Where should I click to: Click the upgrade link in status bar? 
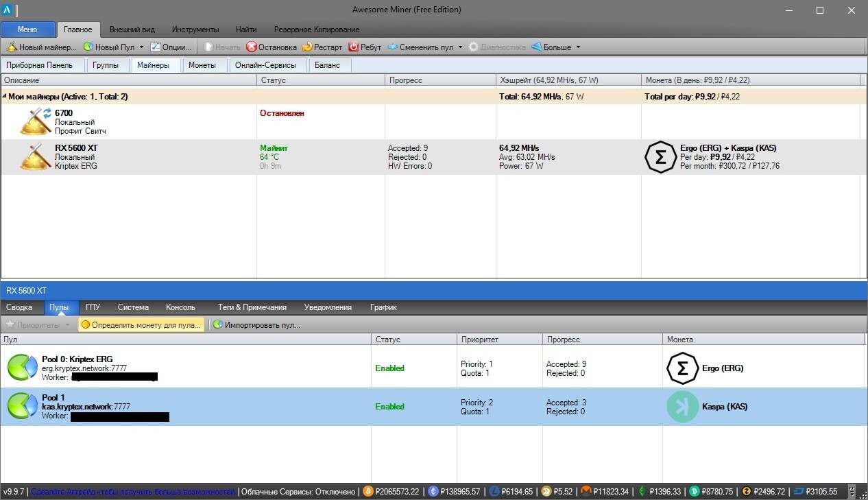(132, 492)
